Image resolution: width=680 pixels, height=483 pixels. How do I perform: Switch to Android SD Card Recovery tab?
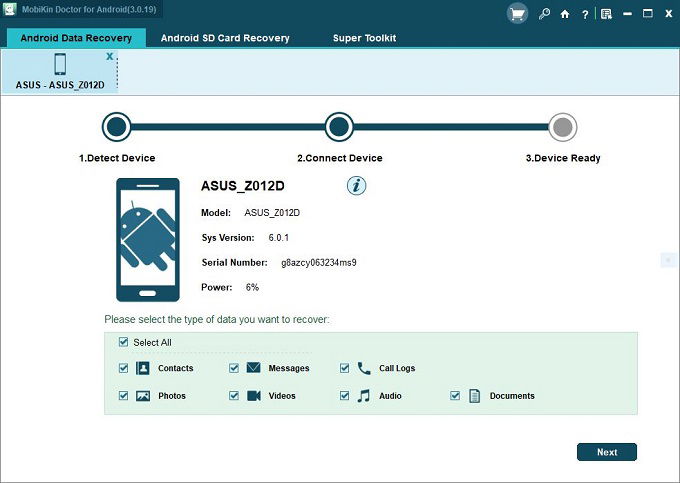point(225,38)
